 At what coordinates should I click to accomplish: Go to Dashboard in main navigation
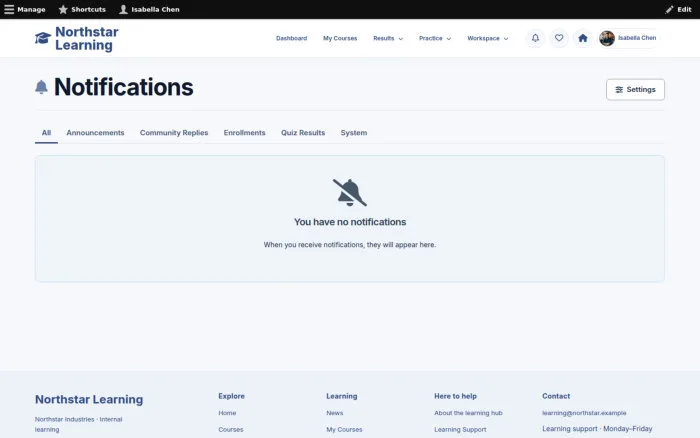tap(292, 38)
